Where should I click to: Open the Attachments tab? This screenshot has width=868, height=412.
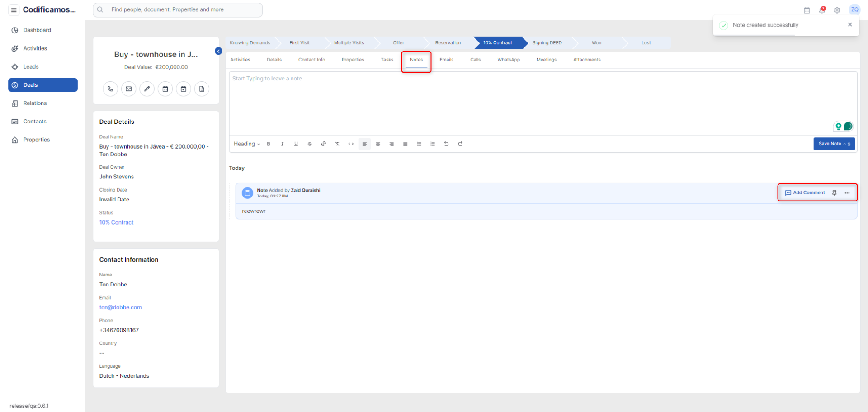(x=587, y=60)
